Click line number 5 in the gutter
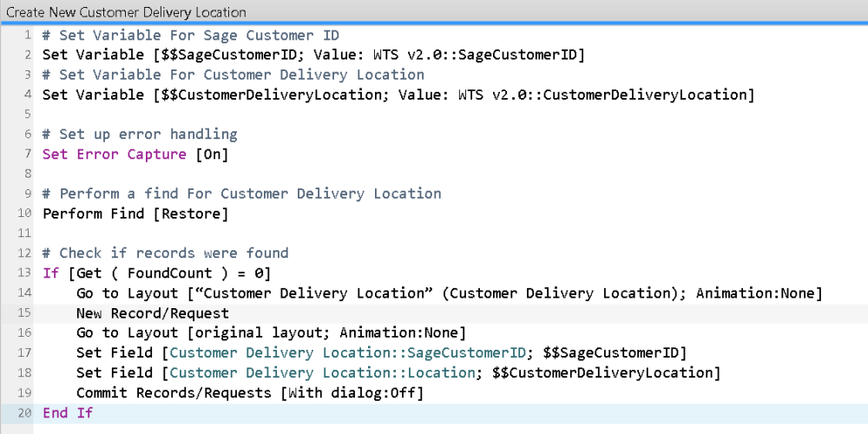868x434 pixels. point(29,115)
